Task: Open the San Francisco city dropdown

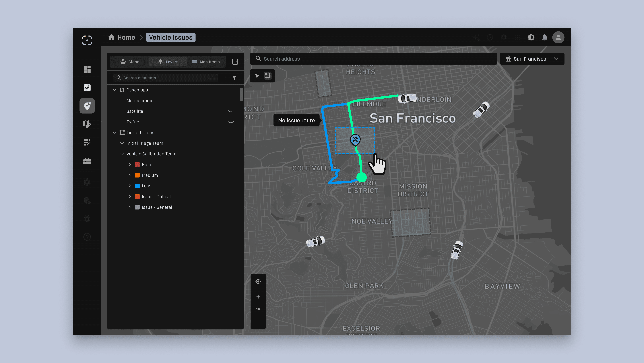Action: coord(532,59)
